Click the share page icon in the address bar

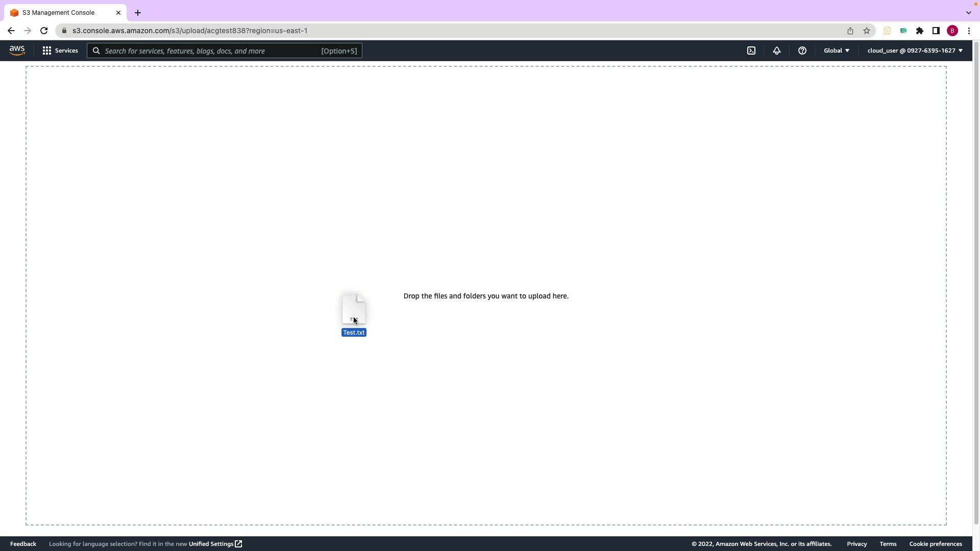pyautogui.click(x=850, y=31)
